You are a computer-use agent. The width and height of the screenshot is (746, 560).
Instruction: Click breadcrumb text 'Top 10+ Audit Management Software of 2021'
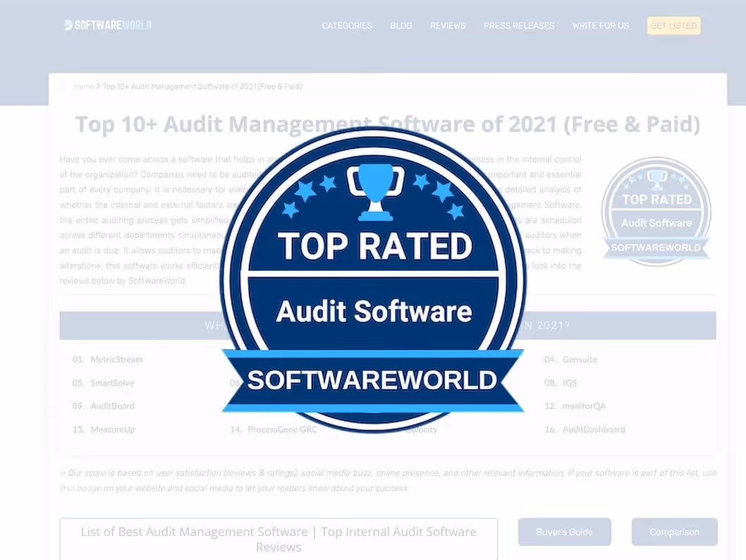point(202,87)
